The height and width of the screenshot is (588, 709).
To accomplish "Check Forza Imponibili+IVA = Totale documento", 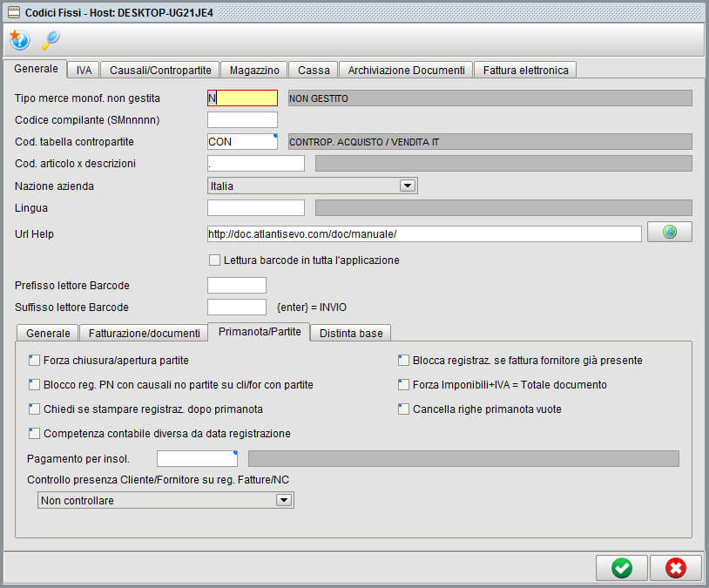I will tap(403, 384).
